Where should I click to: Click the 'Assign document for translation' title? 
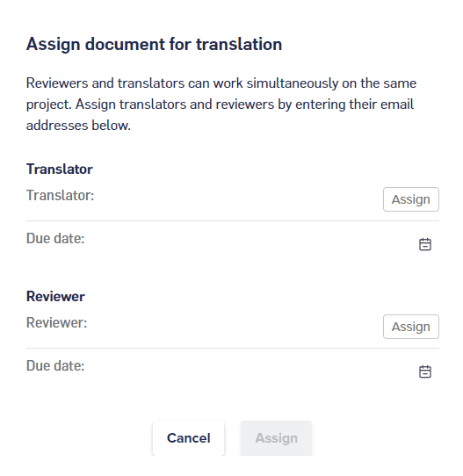click(154, 44)
